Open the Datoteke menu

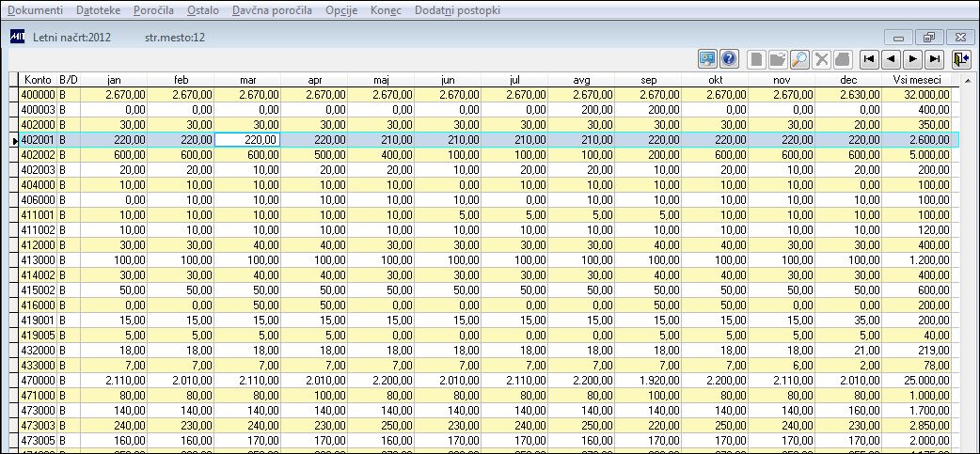click(98, 10)
